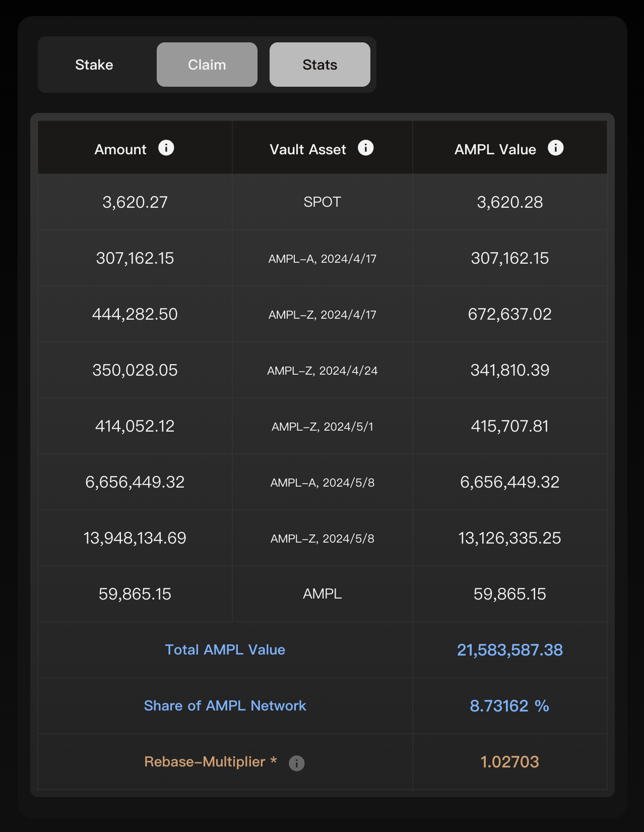Select the Stats tab
The width and height of the screenshot is (644, 832).
click(319, 65)
